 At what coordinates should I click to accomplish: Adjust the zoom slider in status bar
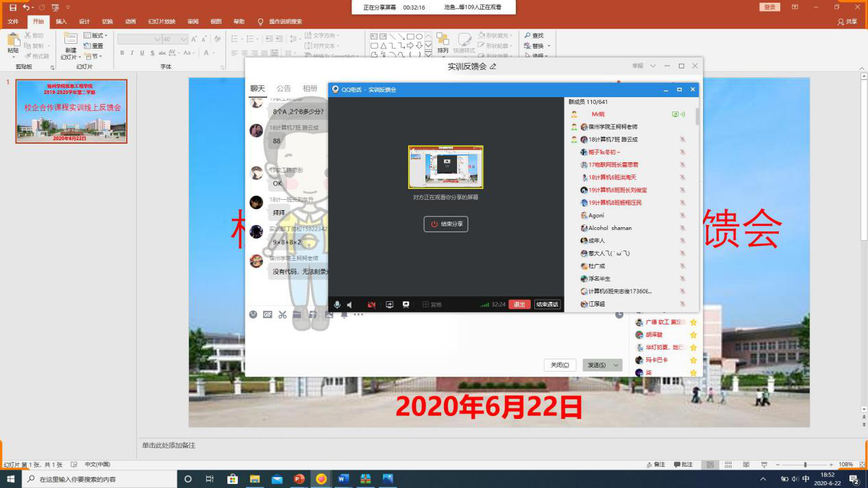click(x=805, y=465)
